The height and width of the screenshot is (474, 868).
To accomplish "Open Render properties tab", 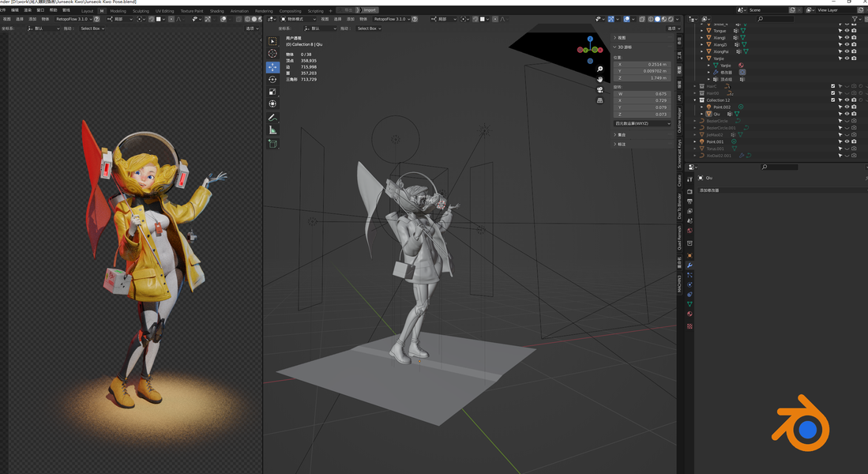I will pos(690,192).
